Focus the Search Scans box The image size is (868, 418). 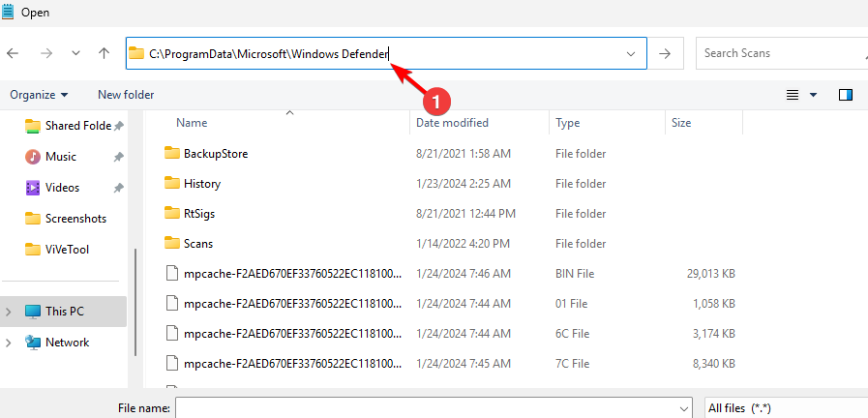(782, 53)
